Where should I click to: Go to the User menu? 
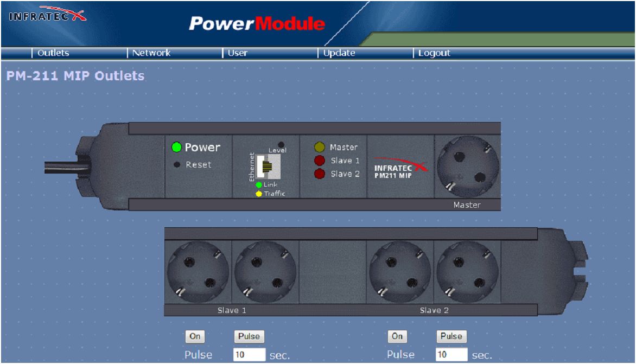tap(237, 53)
